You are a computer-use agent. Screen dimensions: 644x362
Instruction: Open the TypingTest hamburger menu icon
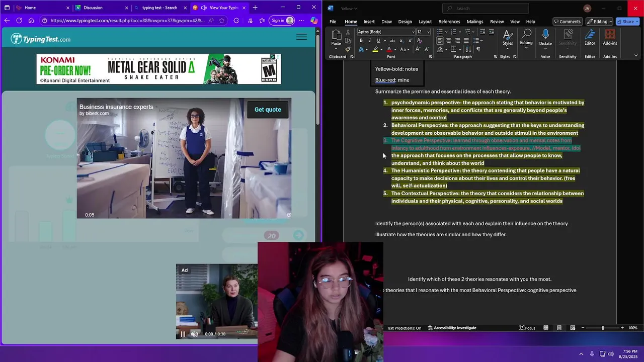point(301,37)
